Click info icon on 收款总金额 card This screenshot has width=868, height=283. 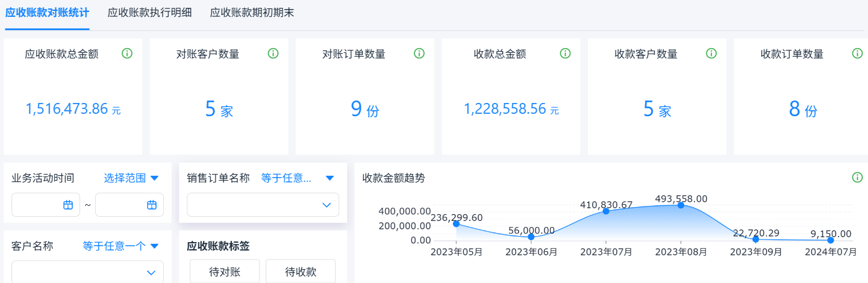pos(565,54)
